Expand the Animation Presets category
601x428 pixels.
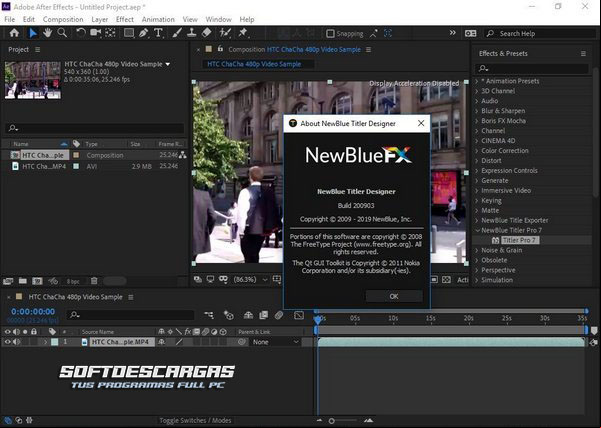coord(477,81)
